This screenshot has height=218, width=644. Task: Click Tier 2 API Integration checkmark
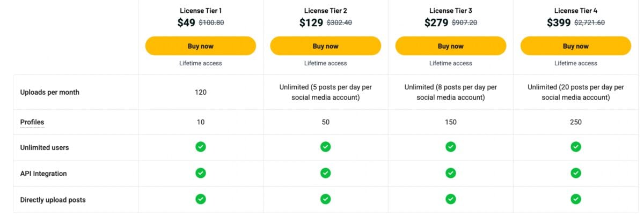pyautogui.click(x=326, y=173)
